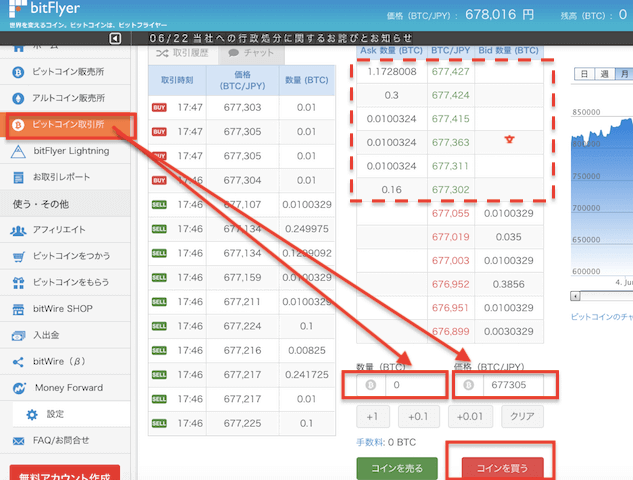
Task: Select bid price 676,951
Action: [451, 308]
